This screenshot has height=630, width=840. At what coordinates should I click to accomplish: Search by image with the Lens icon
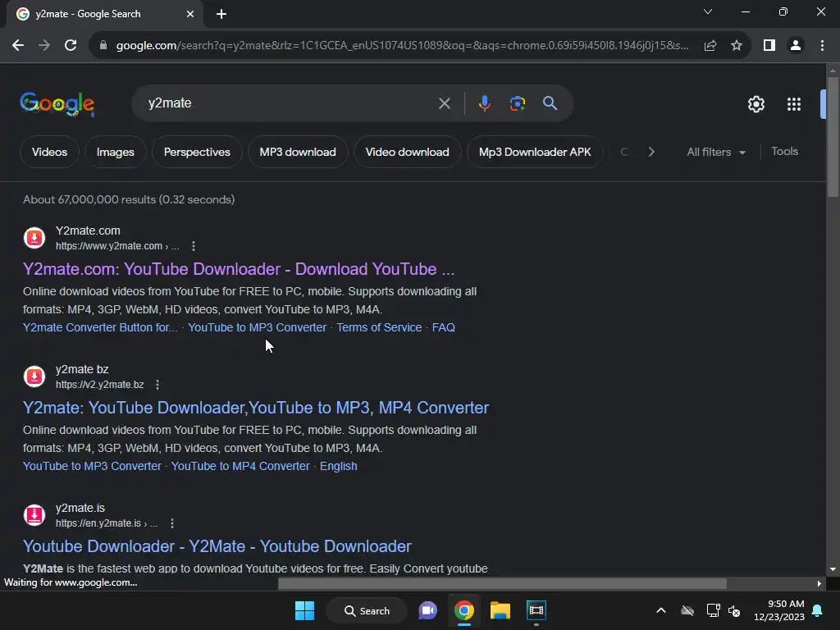[x=517, y=103]
